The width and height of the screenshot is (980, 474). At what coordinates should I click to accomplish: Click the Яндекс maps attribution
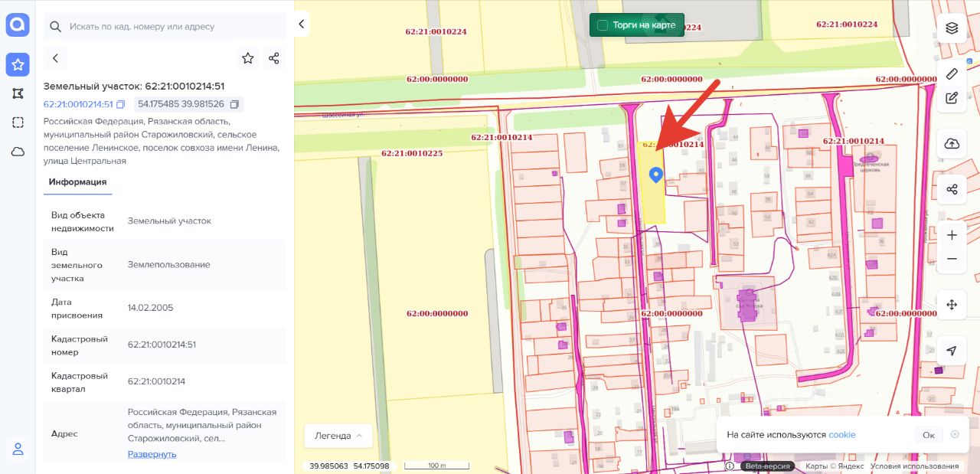(835, 466)
